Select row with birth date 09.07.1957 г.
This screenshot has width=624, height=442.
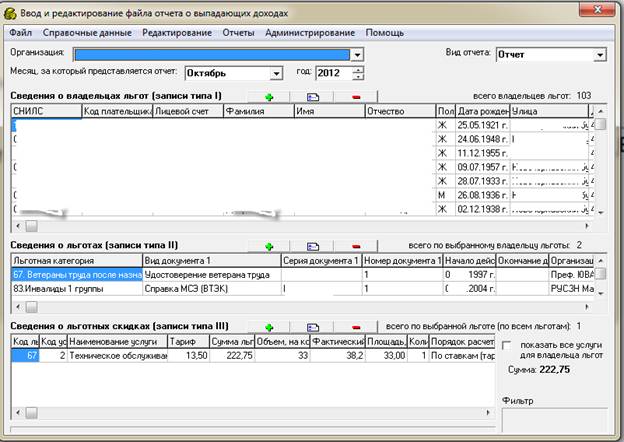pos(303,167)
